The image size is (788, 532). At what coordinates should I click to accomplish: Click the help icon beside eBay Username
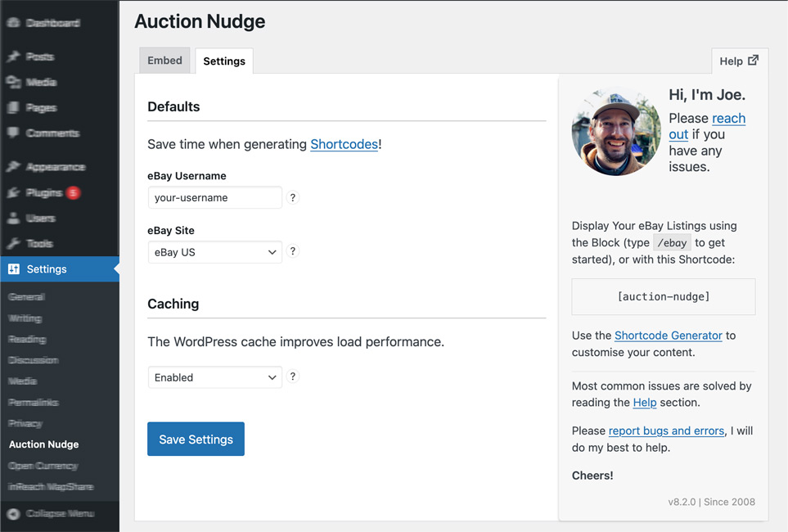(293, 197)
